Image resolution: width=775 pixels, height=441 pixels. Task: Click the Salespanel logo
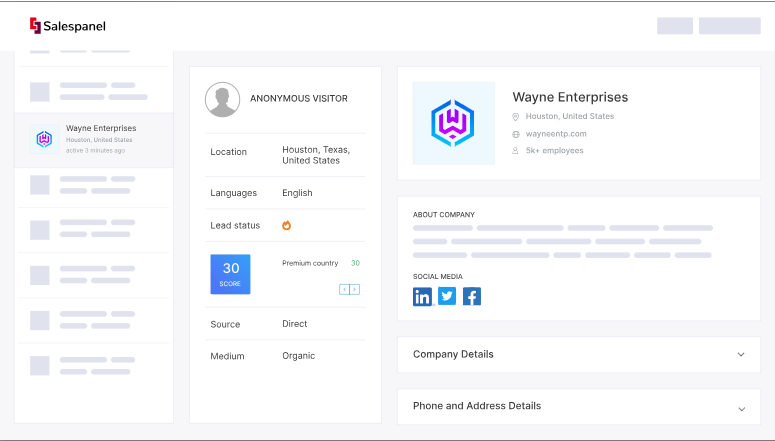pos(68,26)
